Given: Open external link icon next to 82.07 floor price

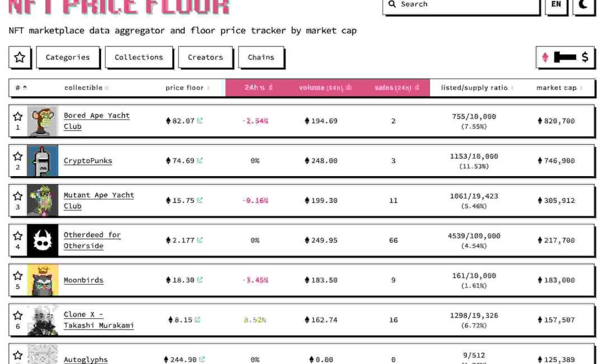Looking at the screenshot, I should 200,121.
